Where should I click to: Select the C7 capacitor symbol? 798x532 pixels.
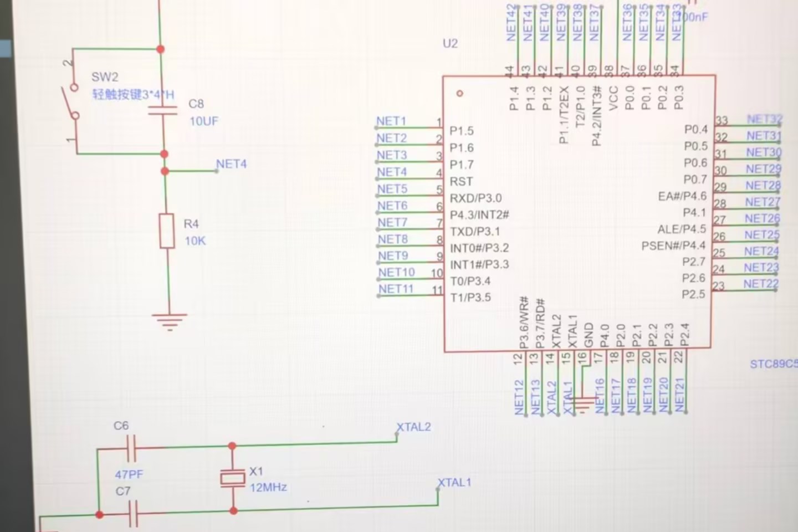point(133,514)
